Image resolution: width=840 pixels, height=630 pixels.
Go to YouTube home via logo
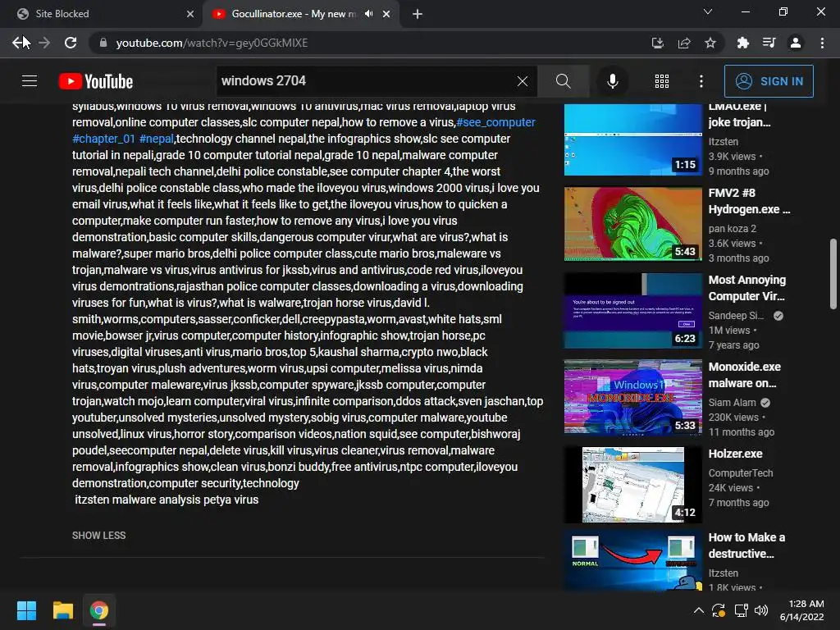click(x=96, y=81)
